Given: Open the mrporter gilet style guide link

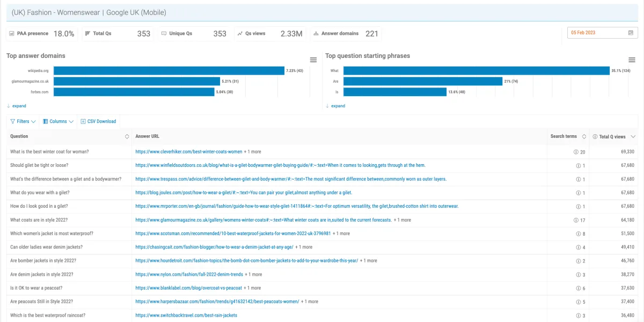Looking at the screenshot, I should point(297,206).
